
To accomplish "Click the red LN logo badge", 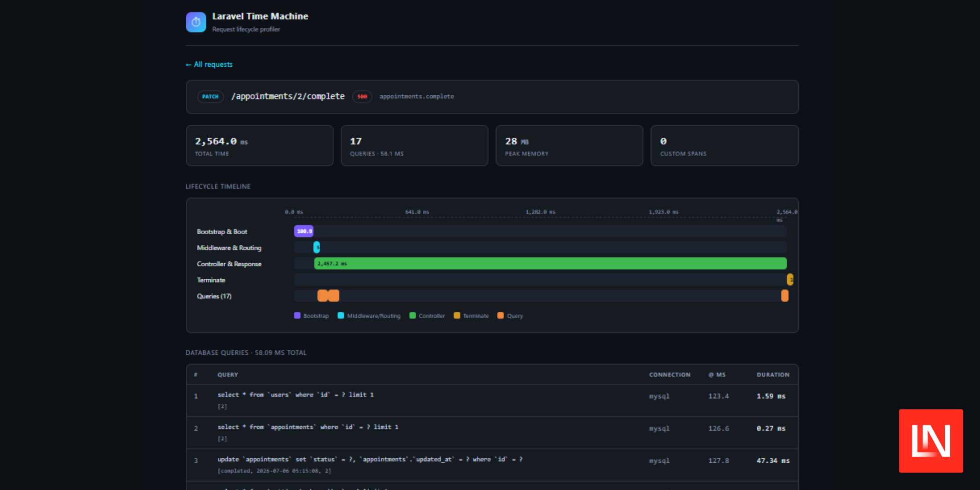I will (x=931, y=441).
